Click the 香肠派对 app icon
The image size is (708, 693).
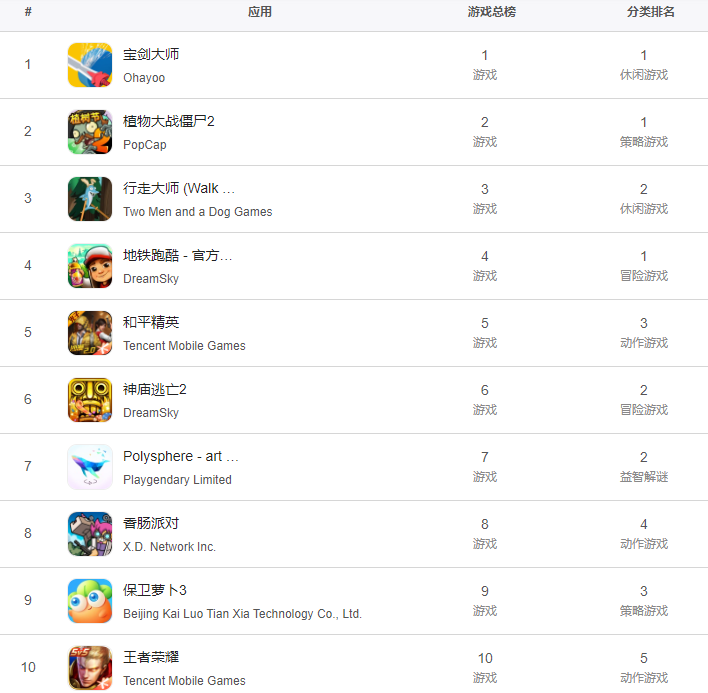coord(90,534)
